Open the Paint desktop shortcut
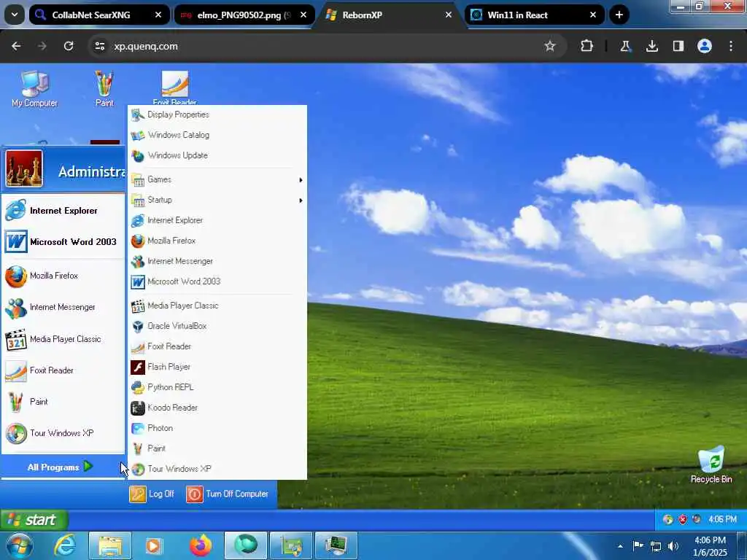Viewport: 747px width, 560px height. [x=104, y=89]
